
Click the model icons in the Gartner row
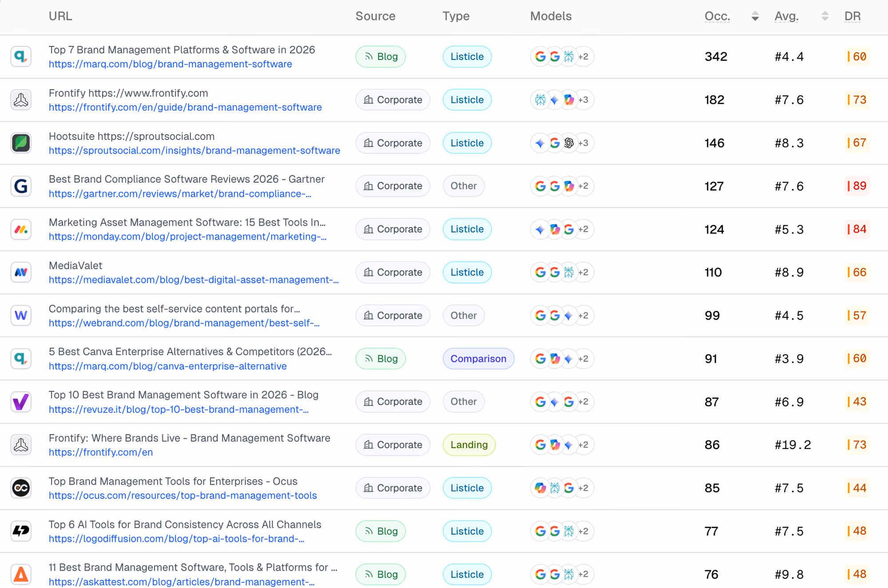[562, 186]
